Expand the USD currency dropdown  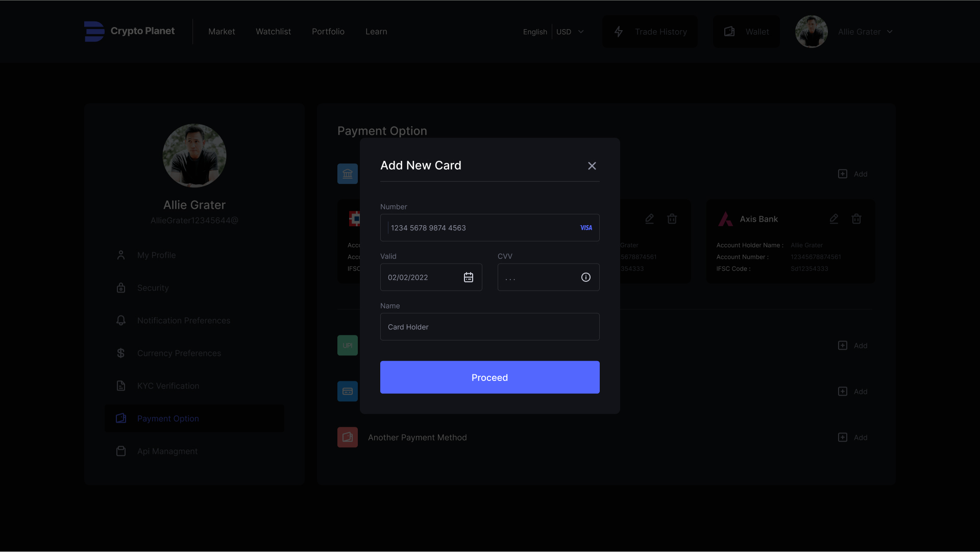570,32
